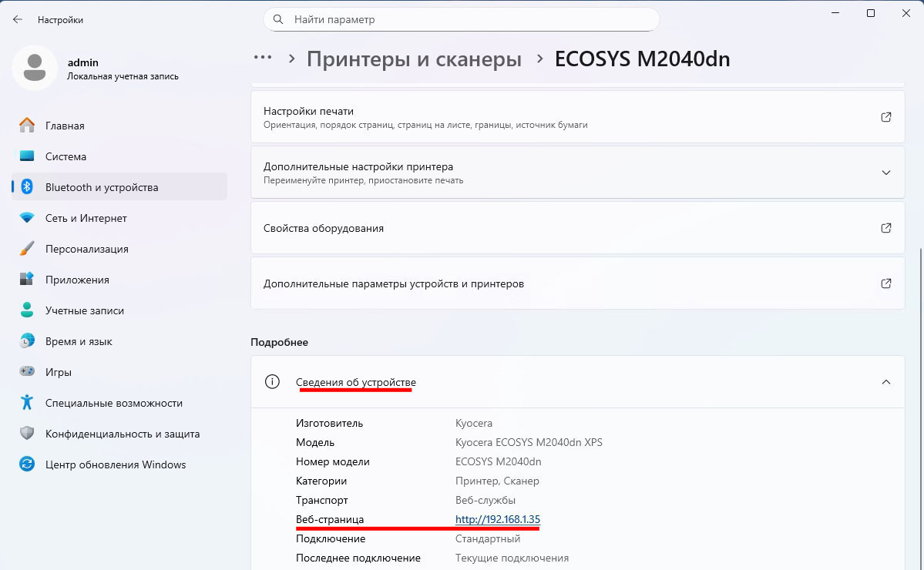This screenshot has width=924, height=570.
Task: Click Сведения об устройстве header text
Action: [356, 382]
